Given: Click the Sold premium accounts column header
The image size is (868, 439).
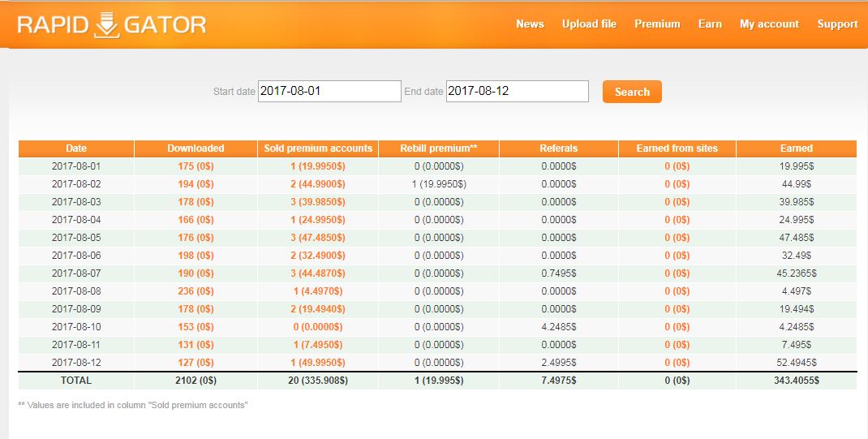Looking at the screenshot, I should 318,148.
